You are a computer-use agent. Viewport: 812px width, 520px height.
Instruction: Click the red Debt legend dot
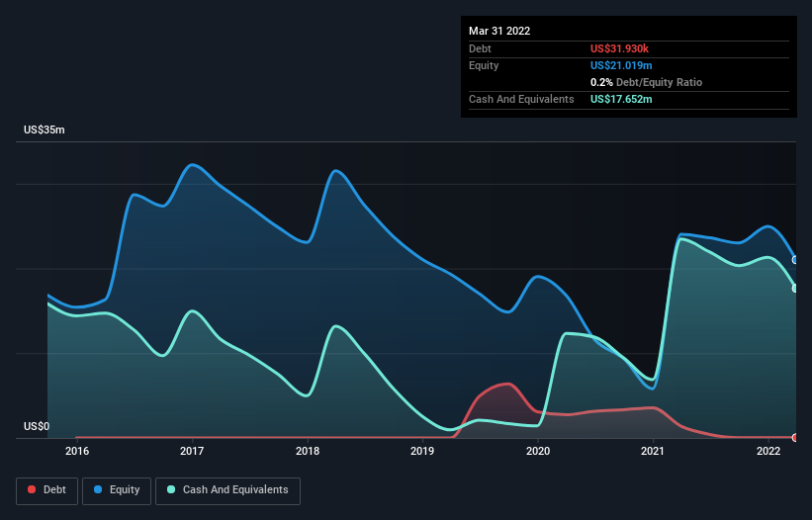pos(32,489)
